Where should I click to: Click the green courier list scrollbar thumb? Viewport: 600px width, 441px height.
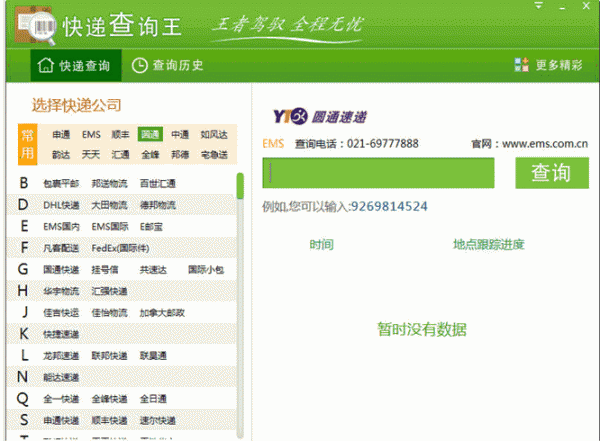click(240, 186)
